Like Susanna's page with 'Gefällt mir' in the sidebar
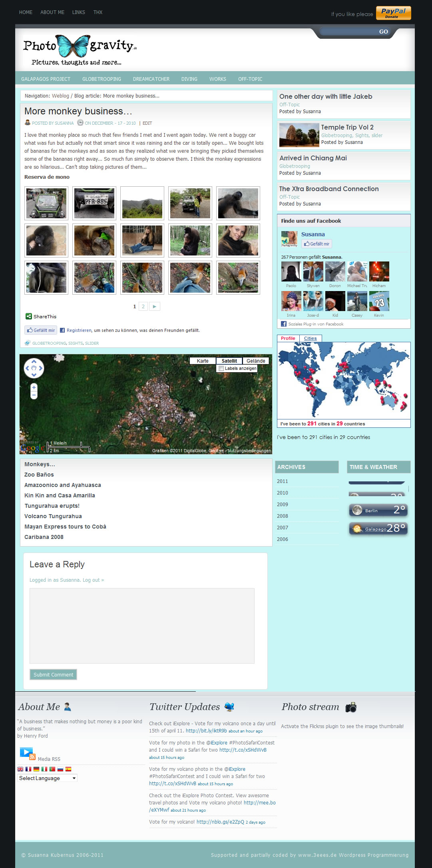 [x=317, y=243]
